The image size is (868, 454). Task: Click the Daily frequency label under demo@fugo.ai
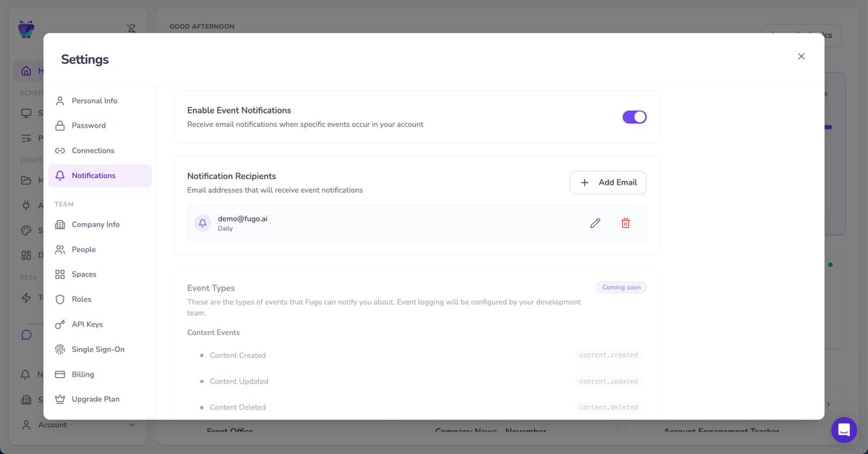click(225, 229)
